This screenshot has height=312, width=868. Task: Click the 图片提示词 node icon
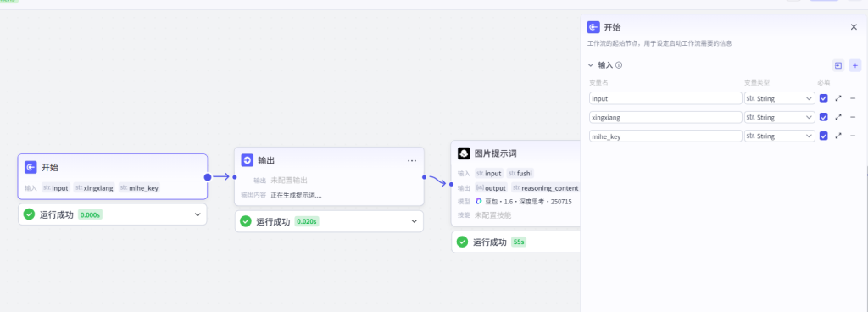pyautogui.click(x=464, y=153)
